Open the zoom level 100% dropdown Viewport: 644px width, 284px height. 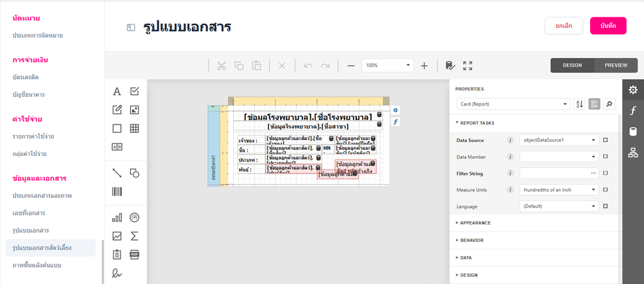coord(387,65)
